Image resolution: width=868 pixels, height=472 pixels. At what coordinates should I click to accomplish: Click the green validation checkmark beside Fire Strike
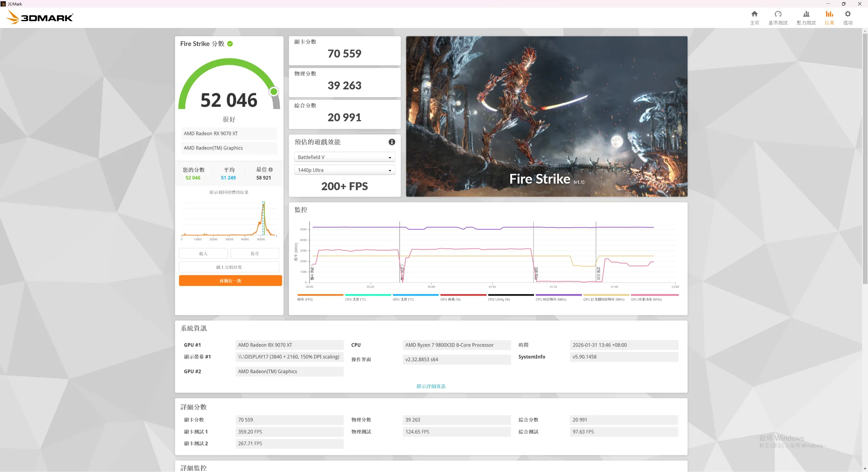point(230,44)
